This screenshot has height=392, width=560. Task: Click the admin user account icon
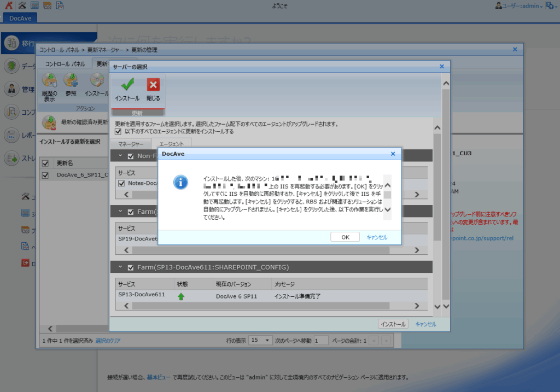click(x=499, y=5)
